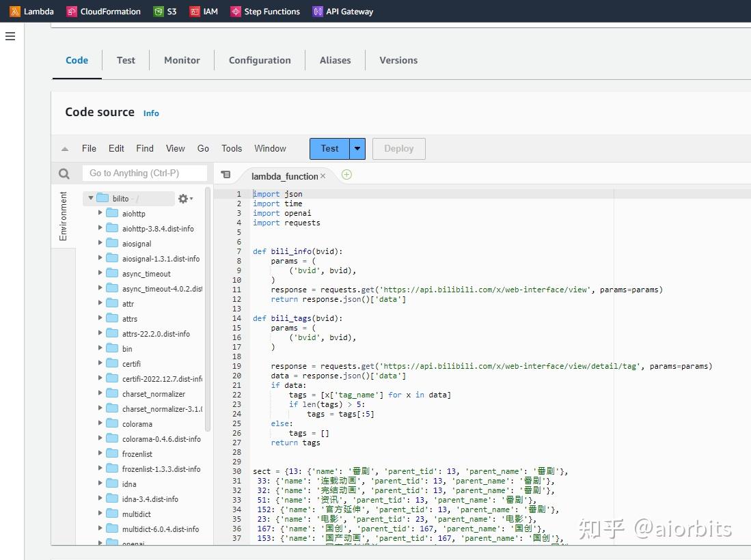This screenshot has width=751, height=560.
Task: Collapse the bilito root folder
Action: coord(90,198)
